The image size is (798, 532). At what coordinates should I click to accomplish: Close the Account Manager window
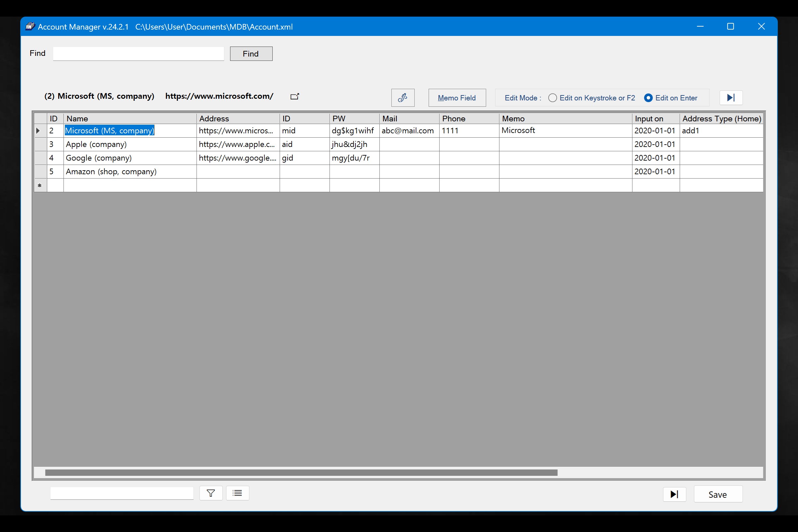pyautogui.click(x=761, y=27)
